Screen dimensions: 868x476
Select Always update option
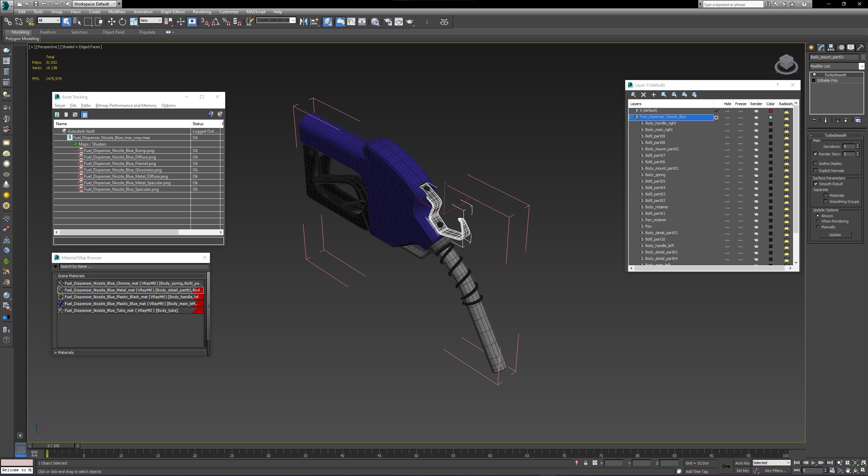pyautogui.click(x=817, y=216)
